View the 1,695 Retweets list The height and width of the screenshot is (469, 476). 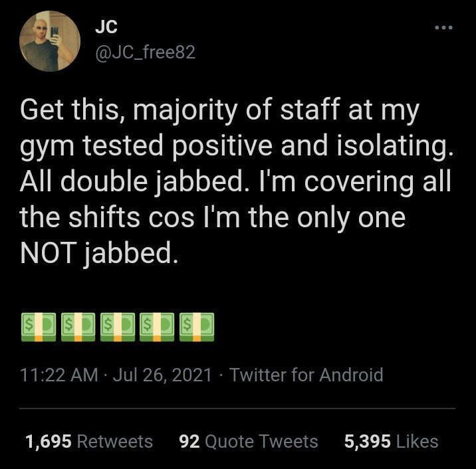tap(88, 442)
